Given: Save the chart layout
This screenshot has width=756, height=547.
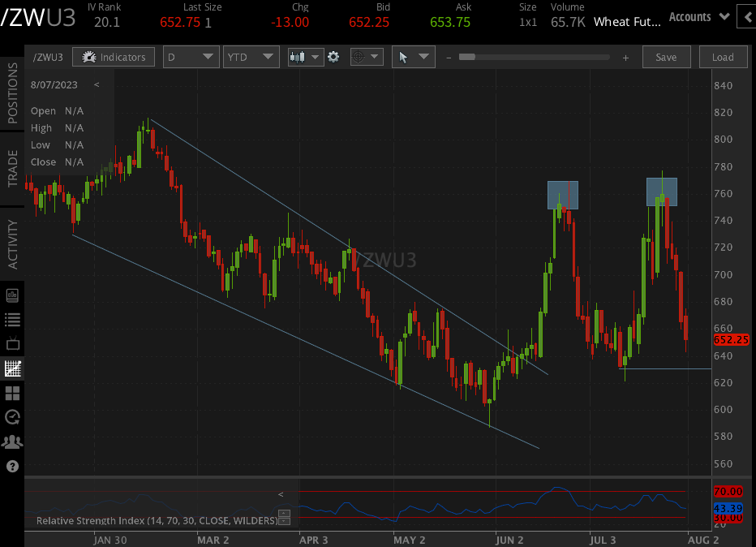Looking at the screenshot, I should click(666, 57).
